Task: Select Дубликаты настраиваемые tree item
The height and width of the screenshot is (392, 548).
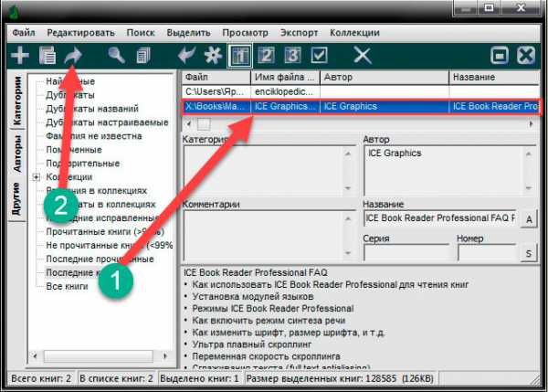Action: pyautogui.click(x=107, y=122)
